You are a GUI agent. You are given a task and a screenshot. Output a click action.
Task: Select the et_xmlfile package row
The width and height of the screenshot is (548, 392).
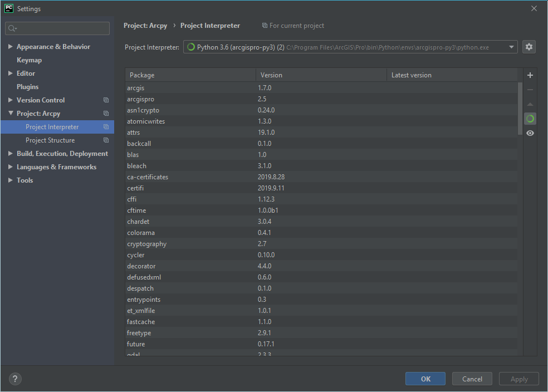[x=321, y=311]
